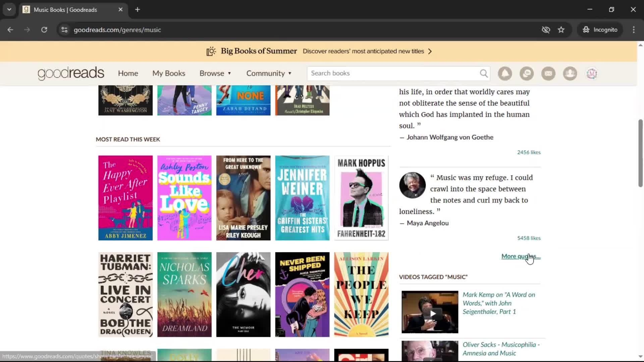Click the 5458 likes link
Viewport: 644px width, 362px height.
point(529,238)
